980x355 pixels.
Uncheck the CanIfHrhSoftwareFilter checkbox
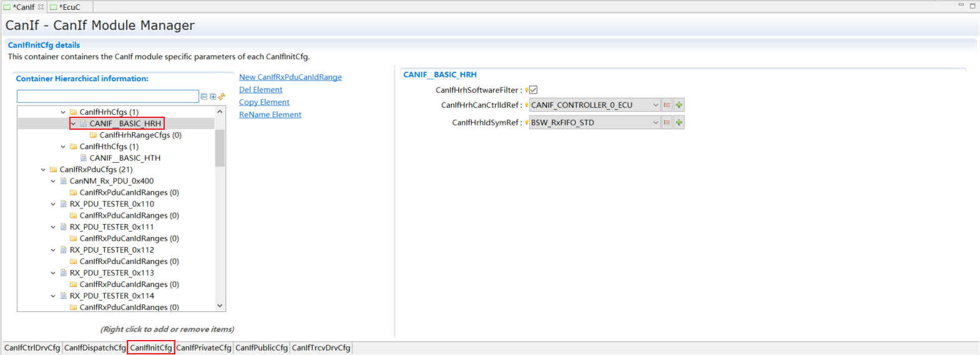tap(534, 90)
